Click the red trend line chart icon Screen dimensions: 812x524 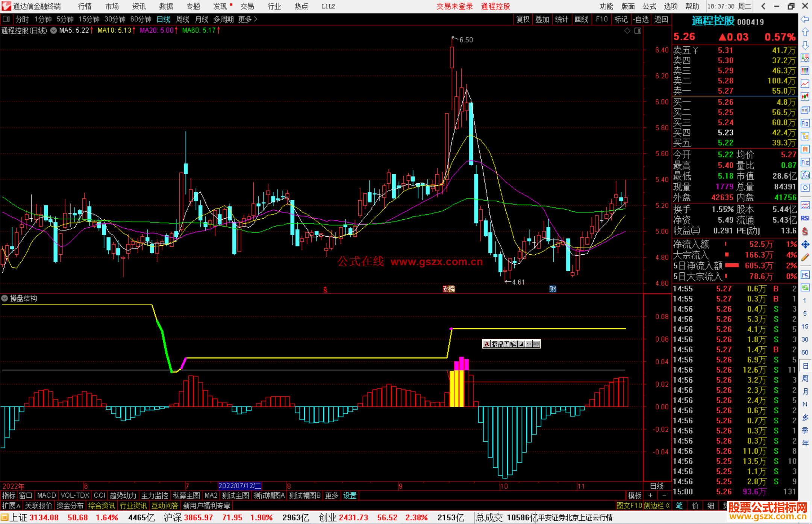(x=805, y=84)
